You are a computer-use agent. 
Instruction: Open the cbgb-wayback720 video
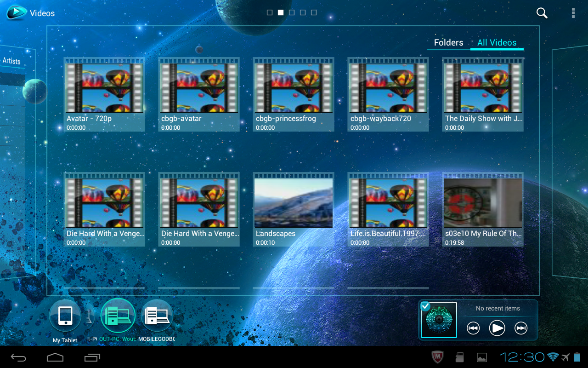pyautogui.click(x=388, y=94)
